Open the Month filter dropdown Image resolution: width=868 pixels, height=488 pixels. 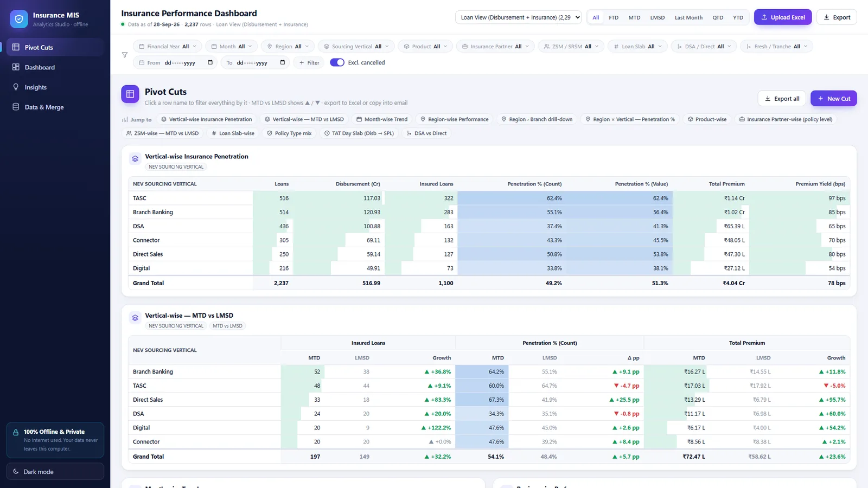pyautogui.click(x=232, y=47)
